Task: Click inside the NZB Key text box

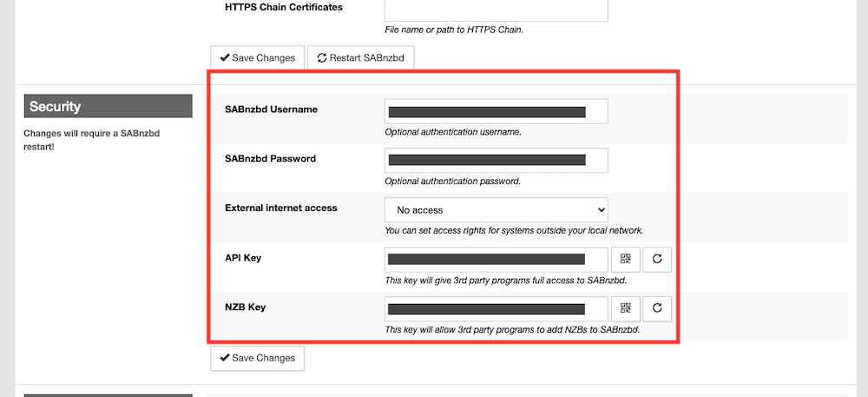Action: coord(496,308)
